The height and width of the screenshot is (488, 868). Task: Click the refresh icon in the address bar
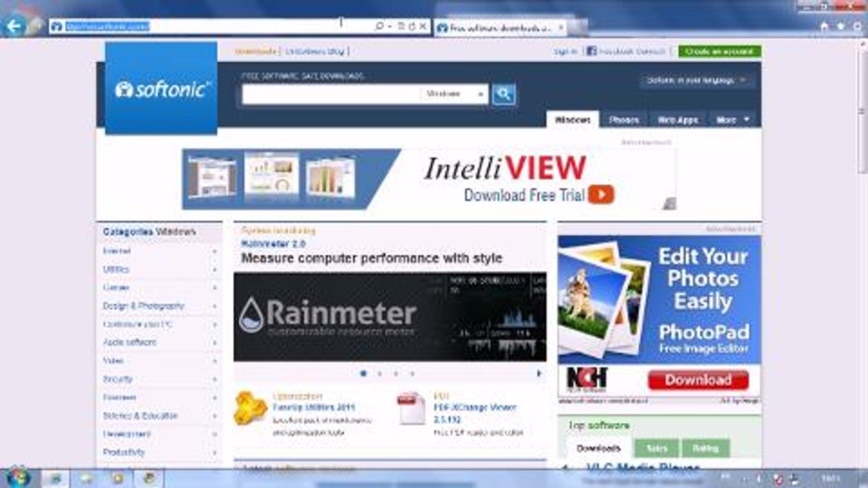tap(412, 26)
